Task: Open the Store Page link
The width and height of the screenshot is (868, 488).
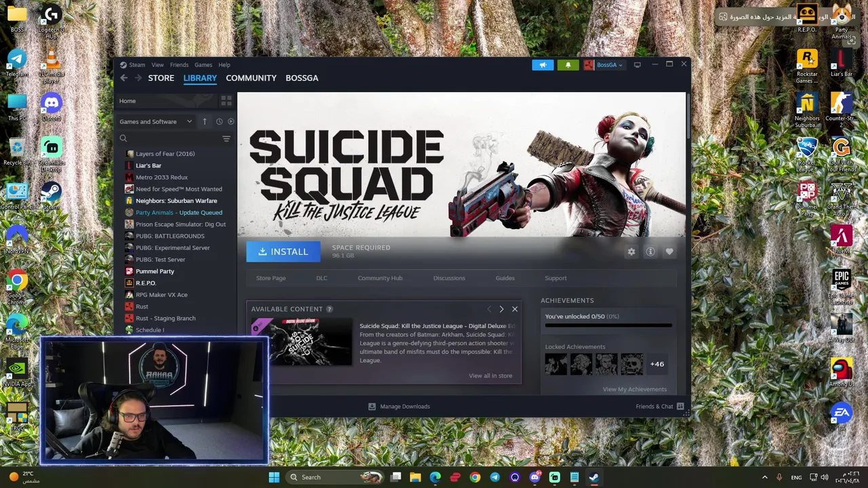Action: tap(271, 278)
